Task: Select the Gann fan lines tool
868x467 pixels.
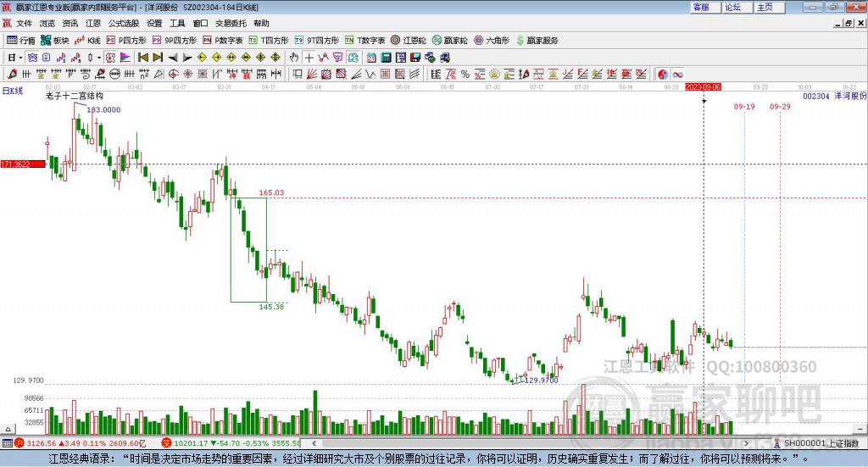Action: pyautogui.click(x=312, y=74)
